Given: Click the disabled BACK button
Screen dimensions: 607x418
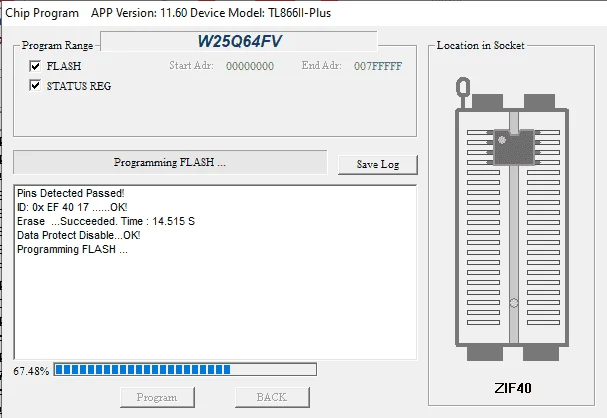Looking at the screenshot, I should [x=272, y=397].
